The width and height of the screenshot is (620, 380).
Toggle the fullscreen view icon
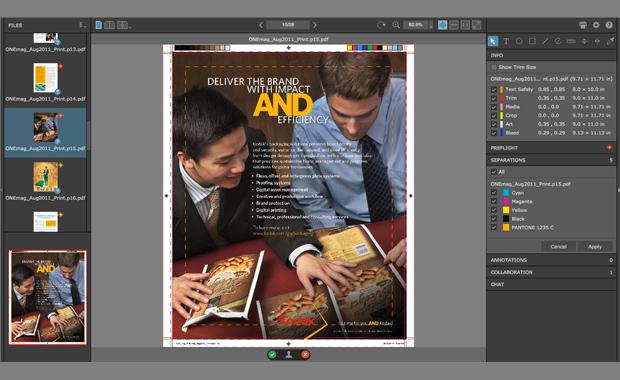click(477, 25)
